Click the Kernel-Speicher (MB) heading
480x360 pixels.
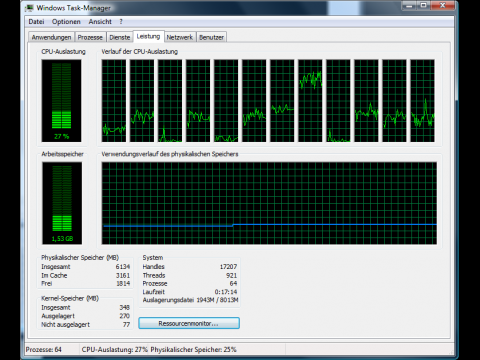tap(70, 298)
